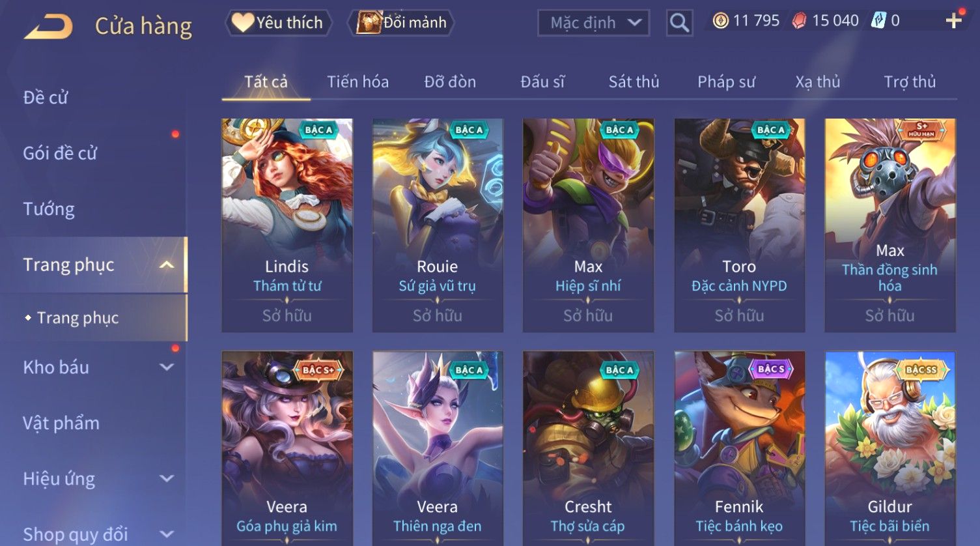
Task: Click the red ruby currency icon
Action: coord(799,21)
